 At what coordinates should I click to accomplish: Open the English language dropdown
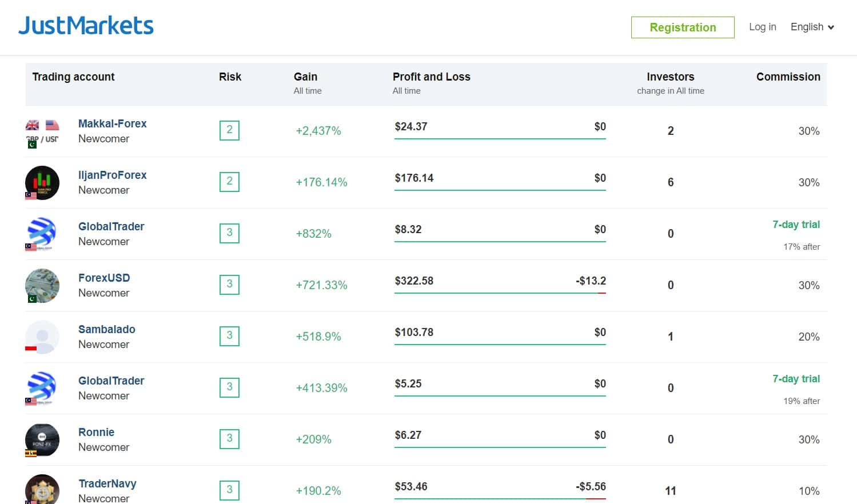[812, 27]
